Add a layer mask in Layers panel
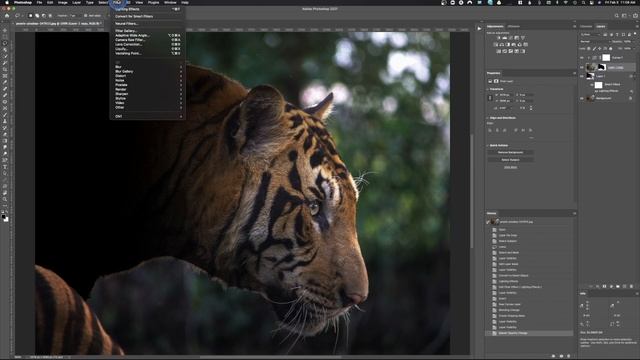Viewport: 640px width, 360px height. [604, 287]
